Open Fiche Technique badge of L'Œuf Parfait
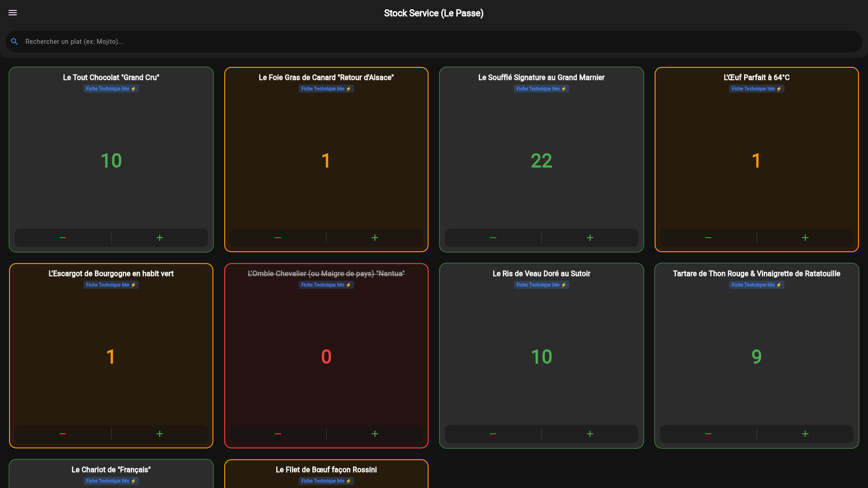This screenshot has height=488, width=868. pyautogui.click(x=757, y=89)
